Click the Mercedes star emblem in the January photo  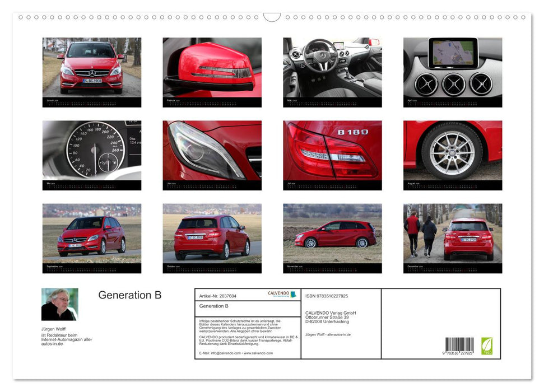[x=91, y=74]
